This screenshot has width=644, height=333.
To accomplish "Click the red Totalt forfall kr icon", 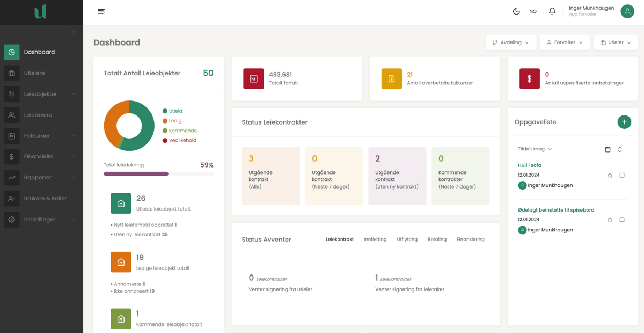I will tap(253, 78).
